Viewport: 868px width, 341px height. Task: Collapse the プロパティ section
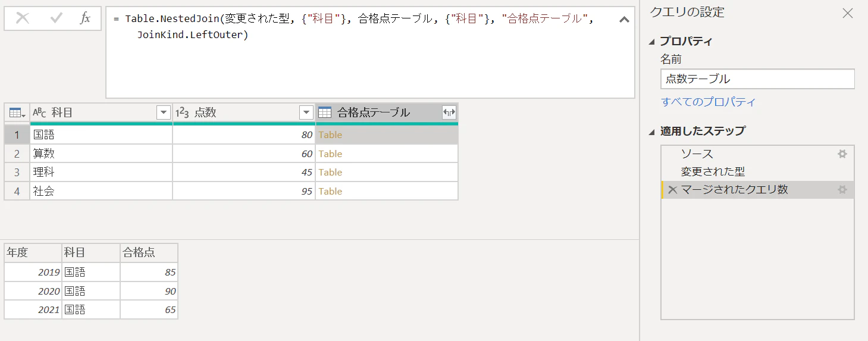point(652,42)
